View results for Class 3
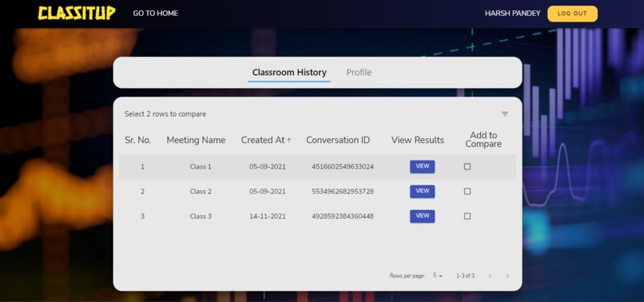The width and height of the screenshot is (644, 302). (422, 217)
